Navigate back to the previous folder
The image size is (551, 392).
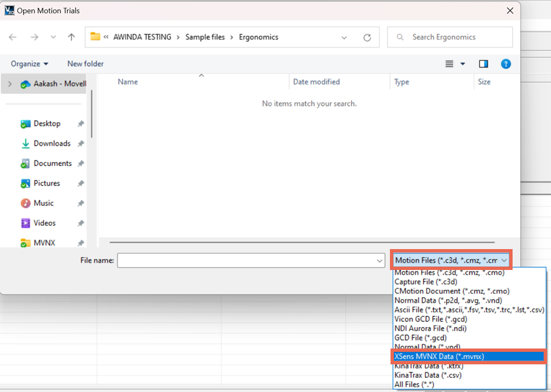pyautogui.click(x=12, y=37)
